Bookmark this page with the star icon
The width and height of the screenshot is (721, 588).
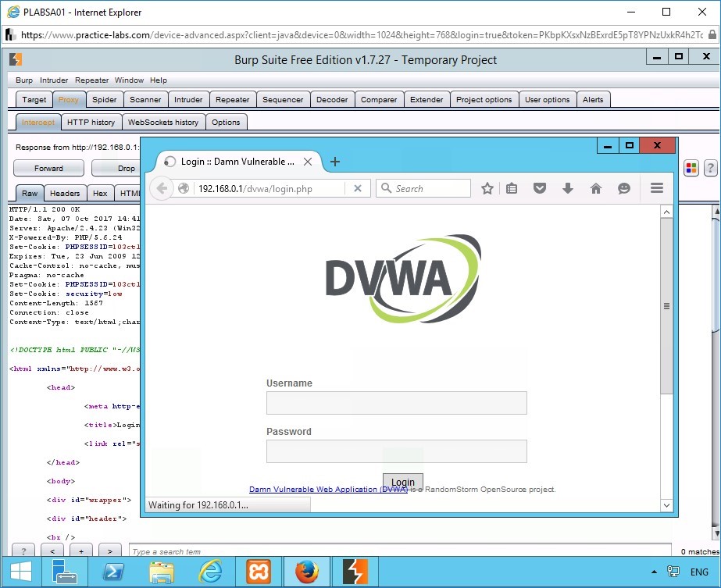pos(487,188)
